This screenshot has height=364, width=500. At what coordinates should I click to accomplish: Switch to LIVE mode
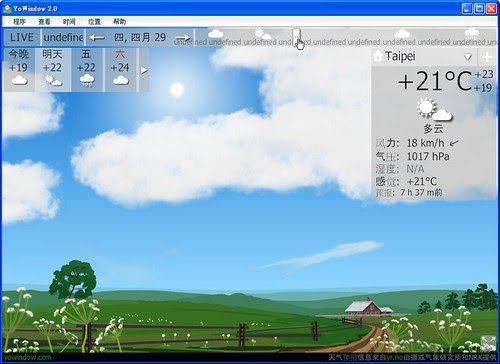click(x=22, y=37)
